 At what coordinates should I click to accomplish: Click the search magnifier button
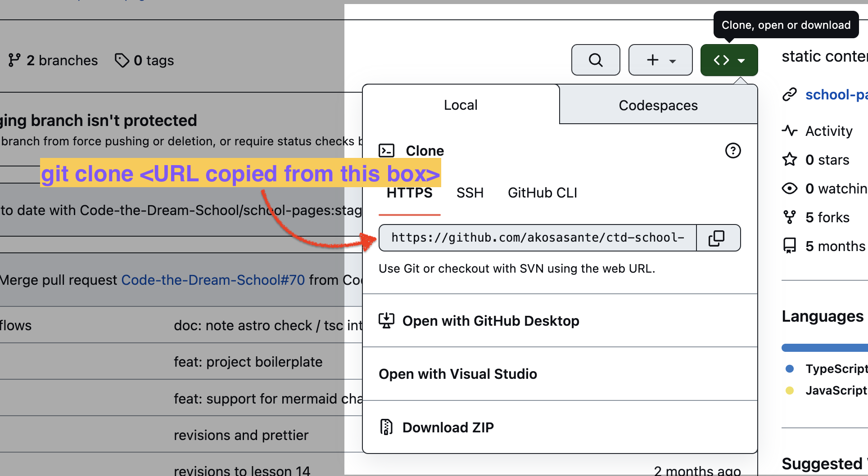595,60
